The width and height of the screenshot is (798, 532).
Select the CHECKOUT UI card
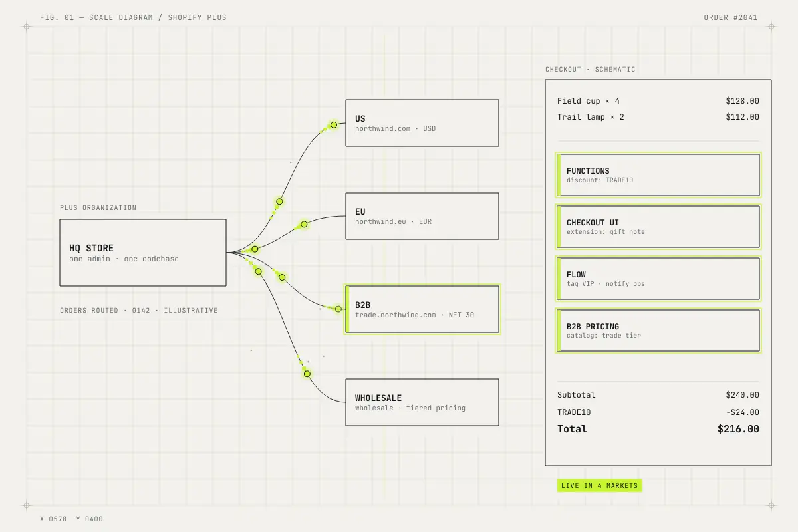pos(658,227)
